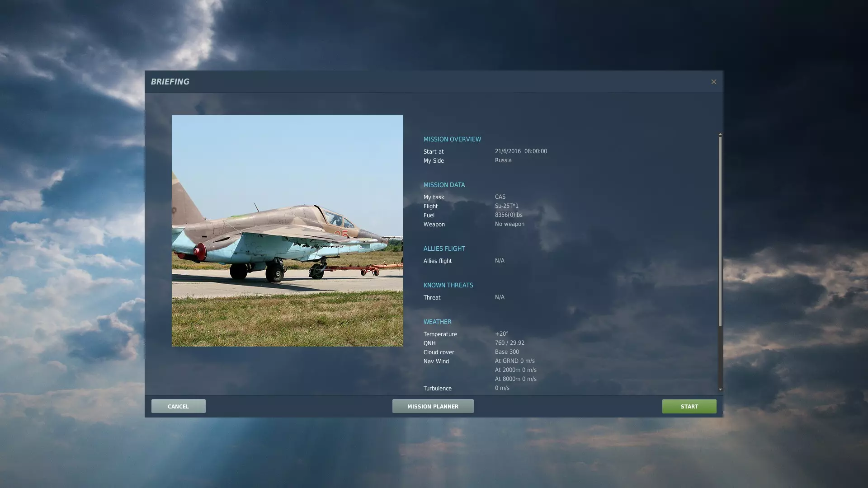Click the Su-25T*1 flight value

point(506,206)
